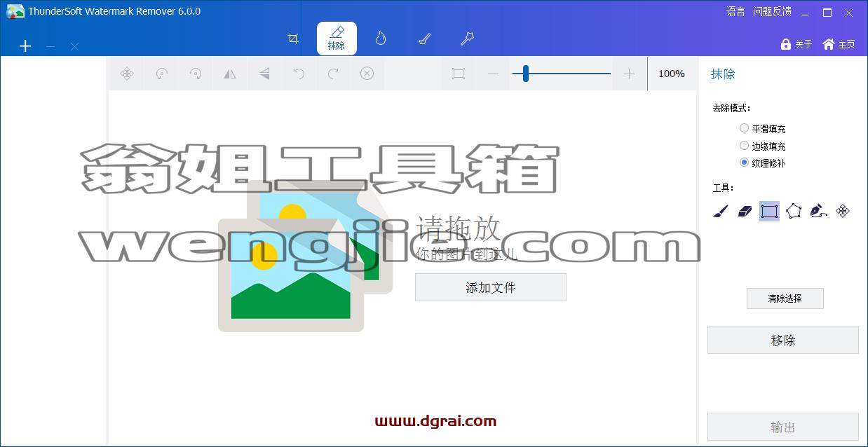Viewport: 868px width, 447px height.
Task: Click the move/pan icon in the toolbar
Action: click(x=127, y=74)
